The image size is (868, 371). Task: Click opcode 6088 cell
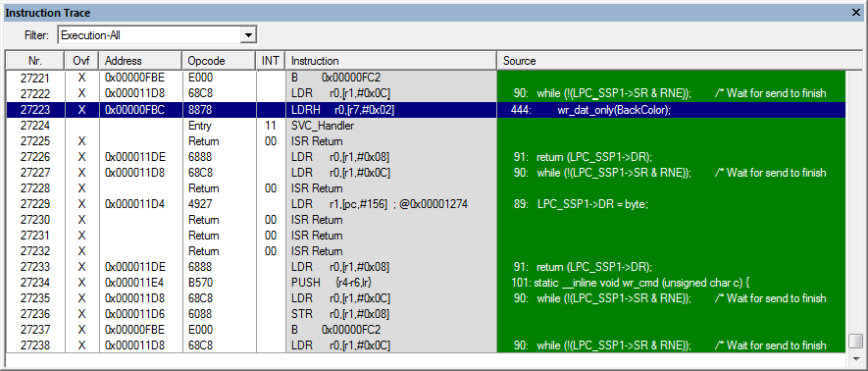coord(200,314)
